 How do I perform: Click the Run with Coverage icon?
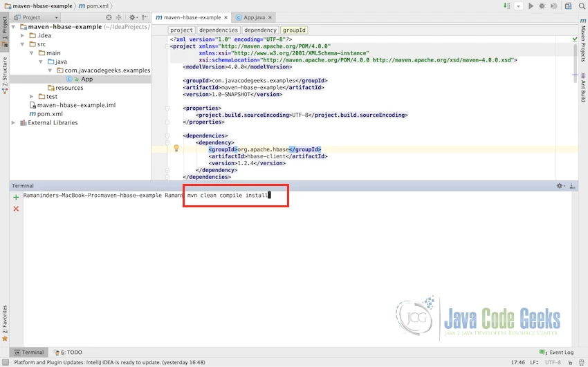pyautogui.click(x=554, y=6)
